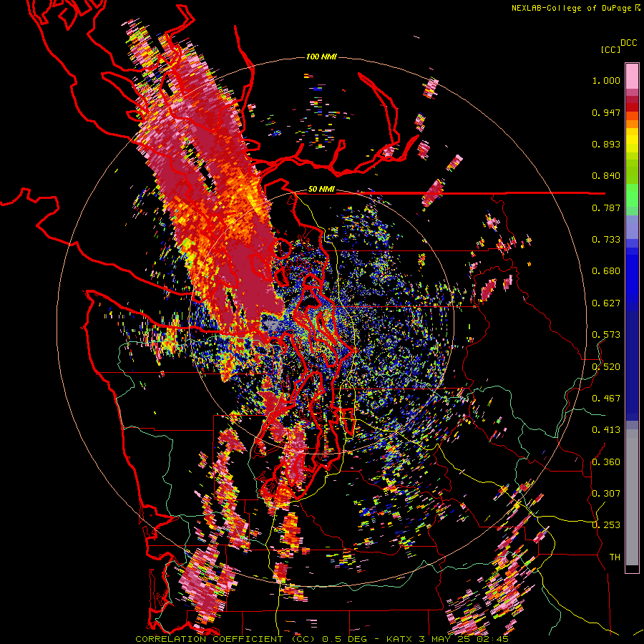Select the 0.627 color scale value

606,303
